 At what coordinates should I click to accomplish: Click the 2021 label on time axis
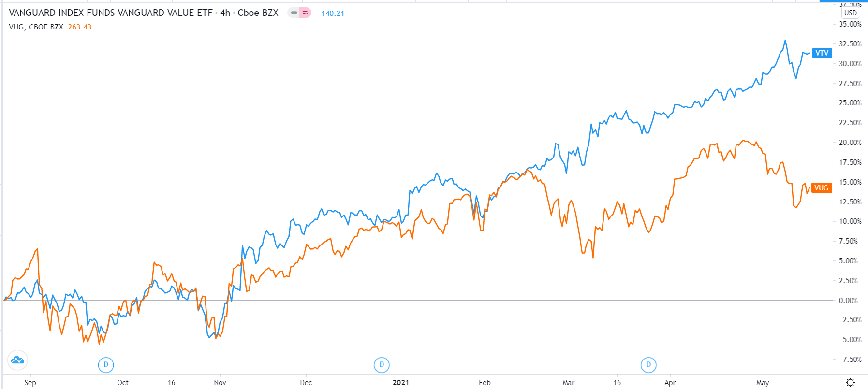click(401, 383)
